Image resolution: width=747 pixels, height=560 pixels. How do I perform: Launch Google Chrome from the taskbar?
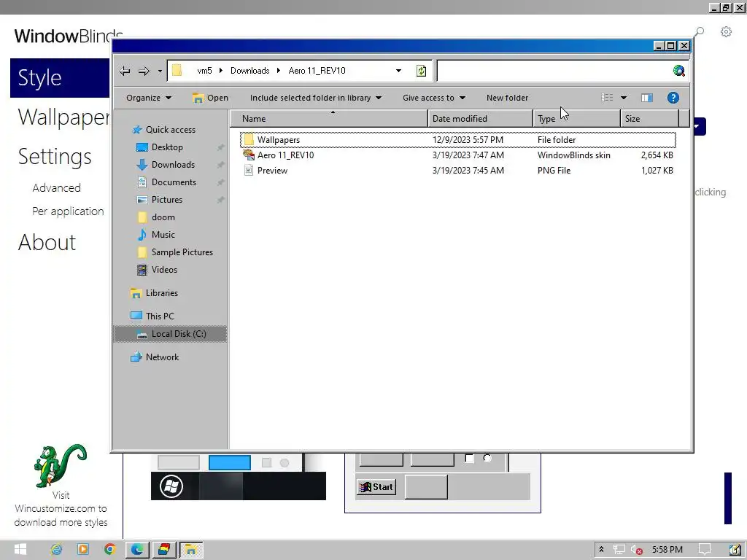coord(109,550)
